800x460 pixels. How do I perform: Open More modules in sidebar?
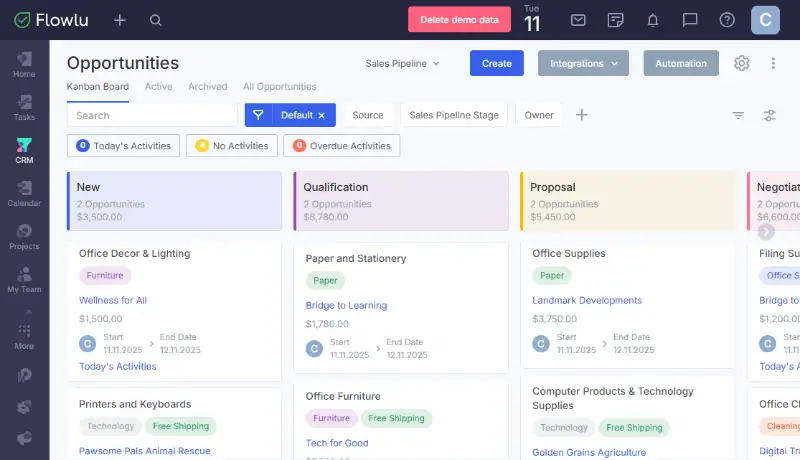[x=24, y=337]
